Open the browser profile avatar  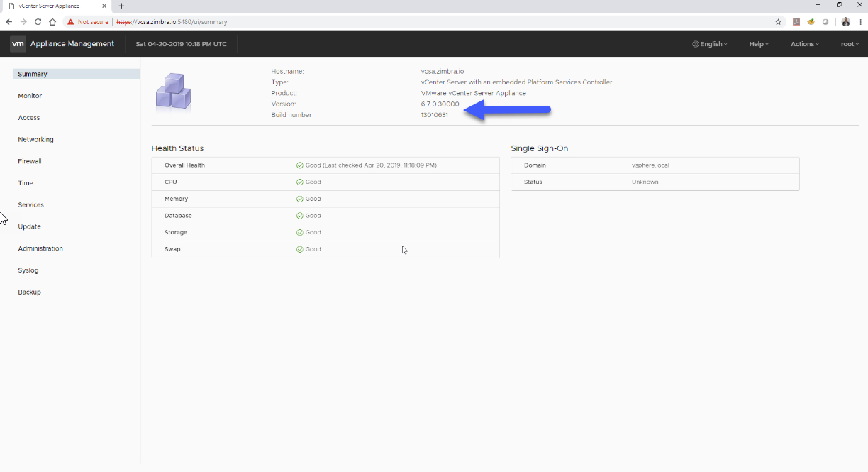tap(845, 22)
